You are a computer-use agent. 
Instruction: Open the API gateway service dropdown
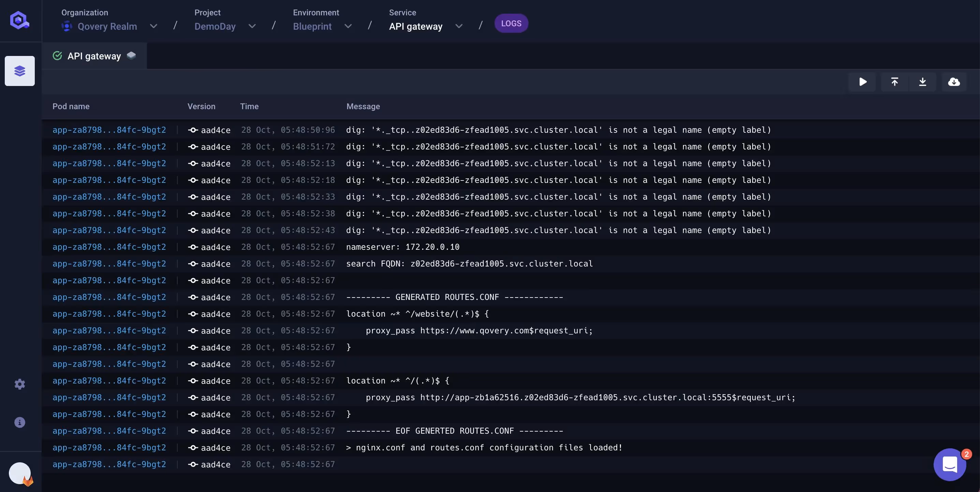coord(459,27)
